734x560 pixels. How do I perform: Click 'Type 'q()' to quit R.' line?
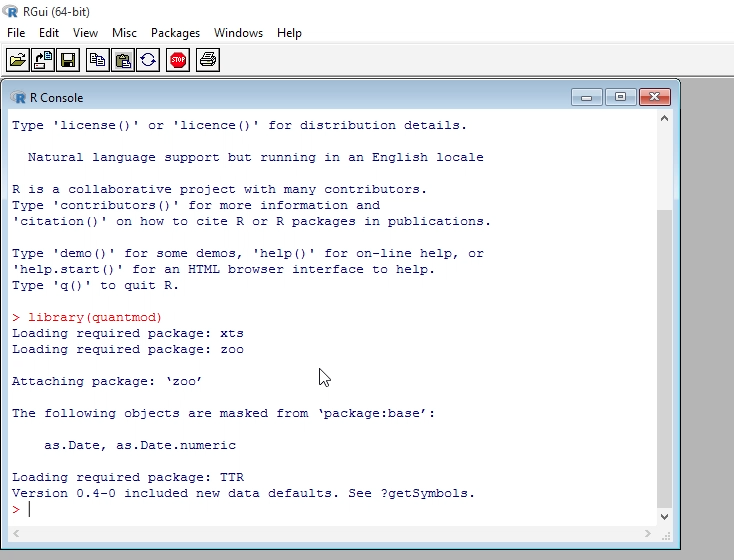click(x=95, y=286)
